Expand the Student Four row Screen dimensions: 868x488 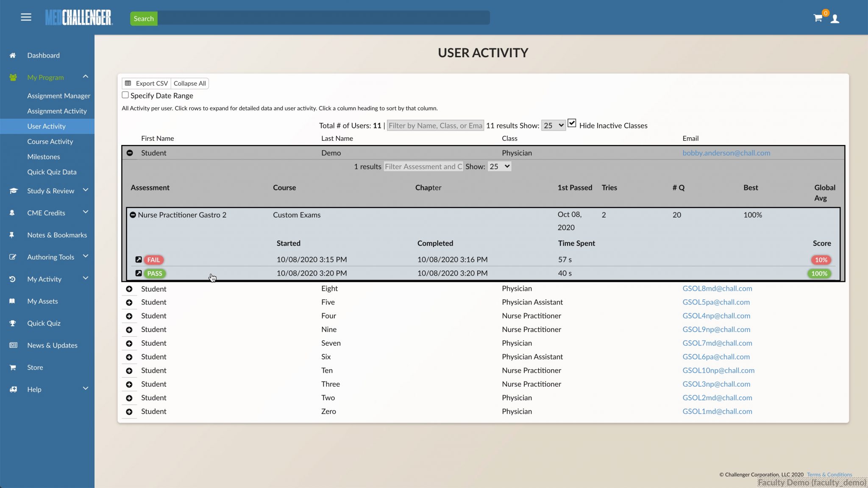pos(129,316)
